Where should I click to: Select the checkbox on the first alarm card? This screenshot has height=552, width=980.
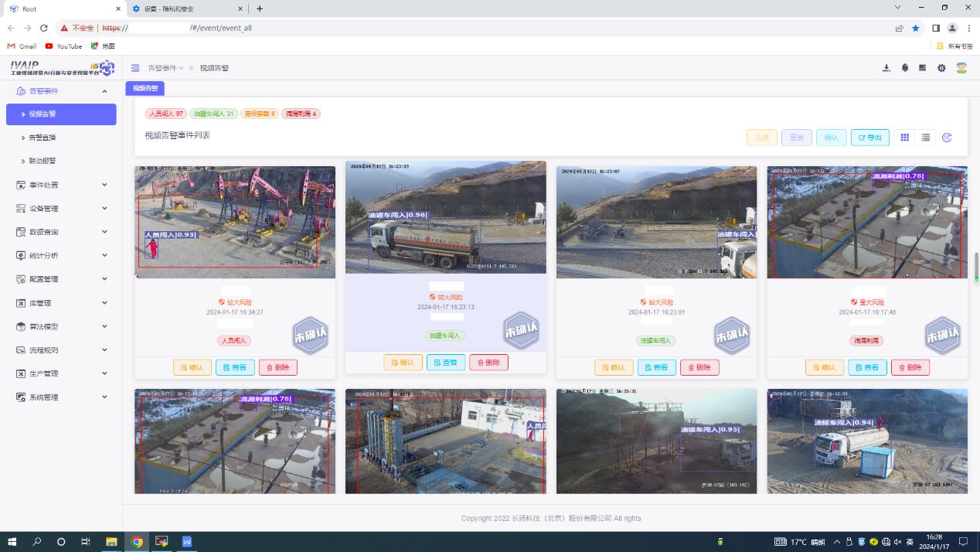point(325,176)
